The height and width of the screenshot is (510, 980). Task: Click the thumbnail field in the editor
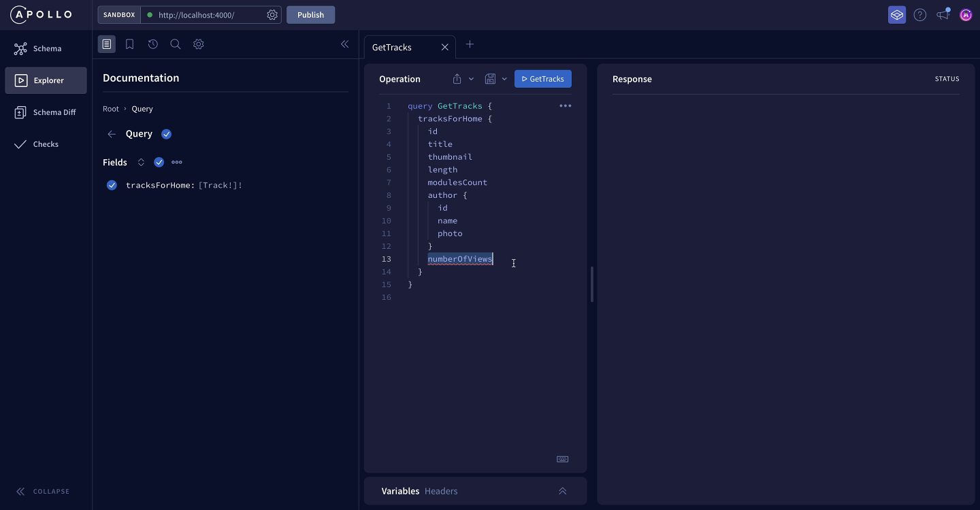pos(450,157)
